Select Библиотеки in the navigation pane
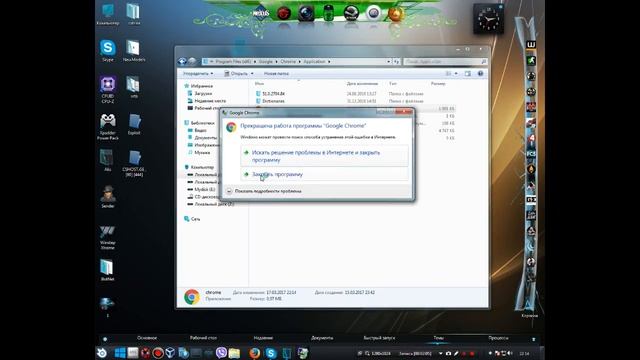640x360 pixels. point(202,123)
